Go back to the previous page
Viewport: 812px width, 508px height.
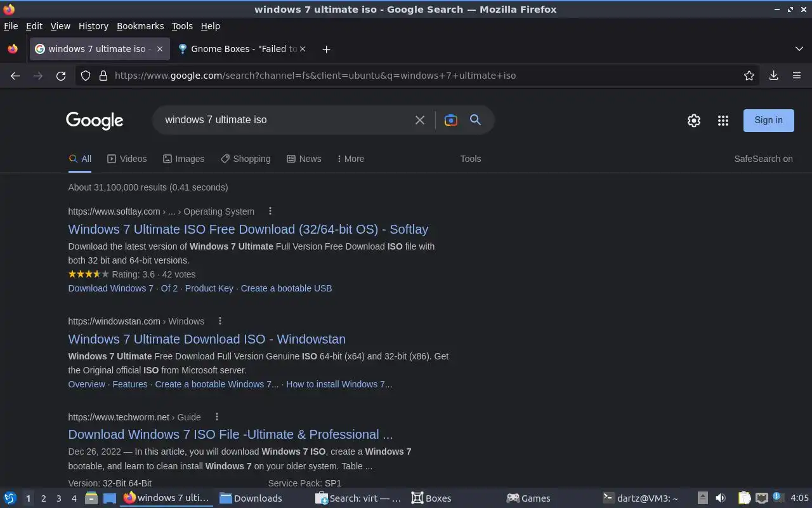(x=15, y=76)
